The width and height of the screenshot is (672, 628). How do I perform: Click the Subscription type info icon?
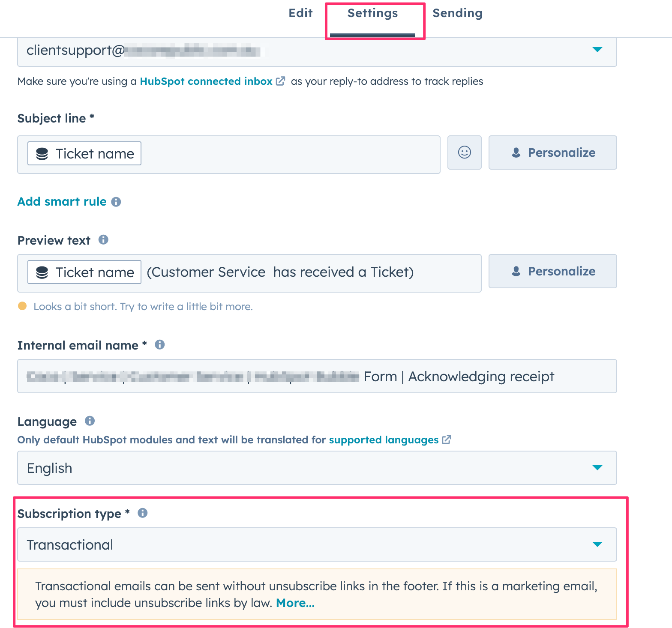coord(143,513)
